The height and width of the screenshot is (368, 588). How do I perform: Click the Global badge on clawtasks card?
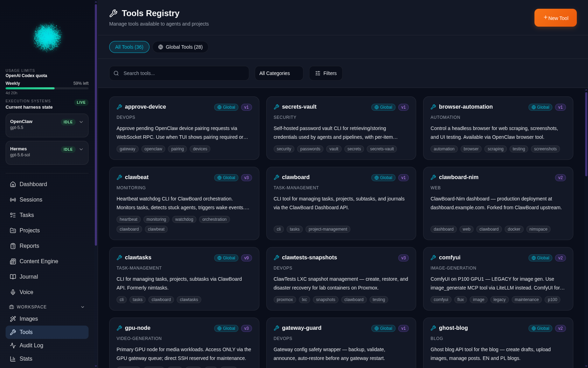coord(226,258)
